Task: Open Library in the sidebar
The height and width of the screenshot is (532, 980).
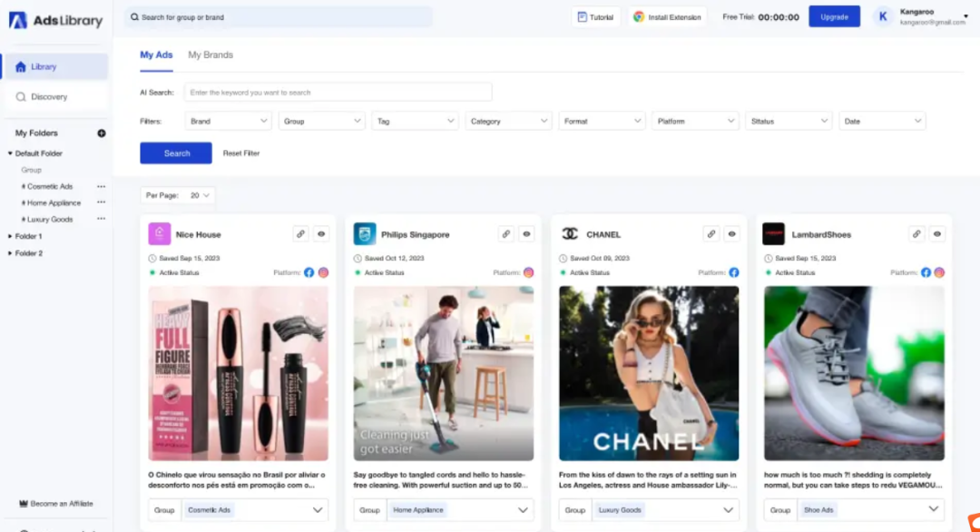Action: point(55,67)
